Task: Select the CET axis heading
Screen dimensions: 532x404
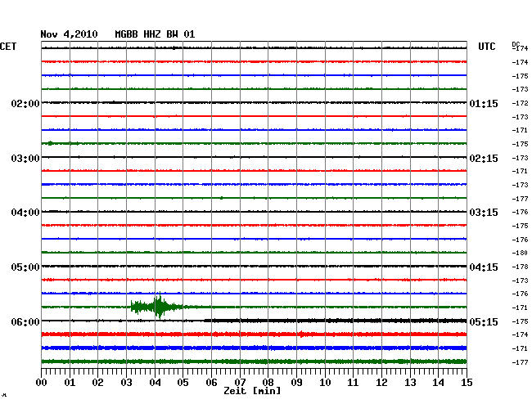Action: 8,47
